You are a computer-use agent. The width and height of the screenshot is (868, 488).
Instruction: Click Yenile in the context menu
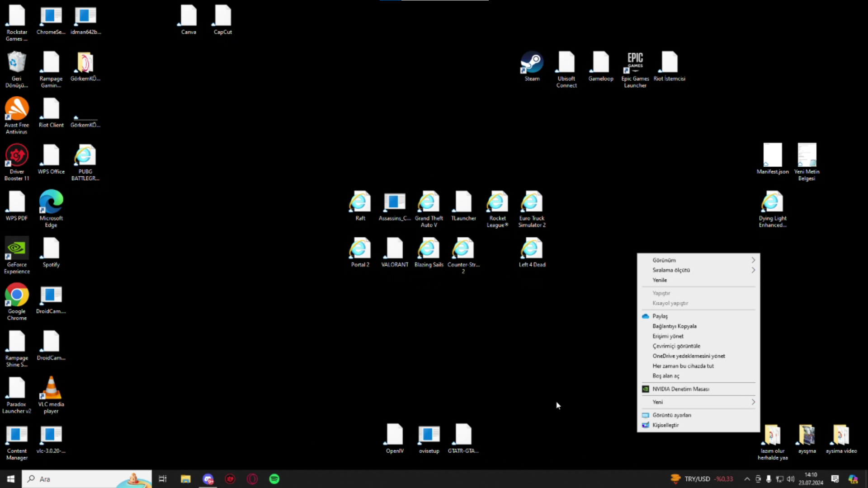point(660,280)
